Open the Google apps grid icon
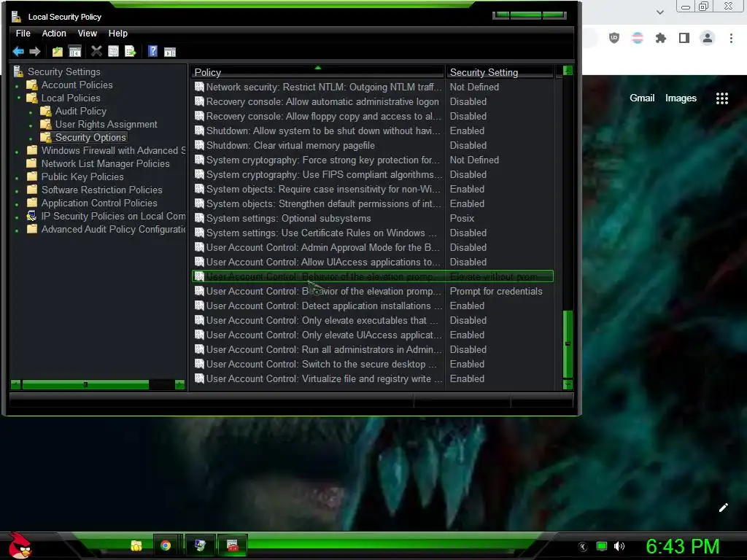The image size is (747, 560). pos(722,98)
